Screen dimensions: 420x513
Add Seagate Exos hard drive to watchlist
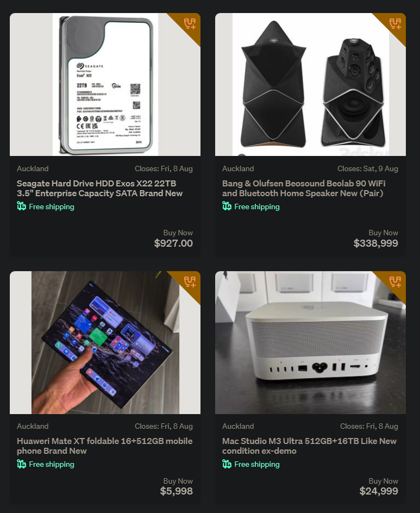coord(190,23)
